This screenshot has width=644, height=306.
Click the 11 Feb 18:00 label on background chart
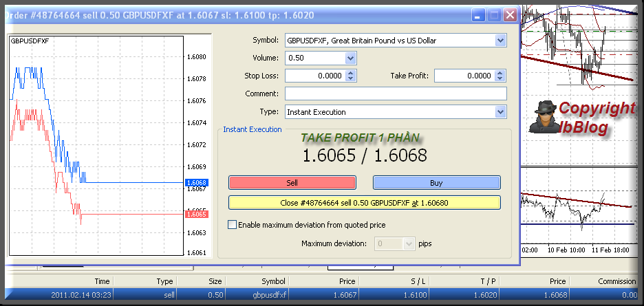click(611, 250)
